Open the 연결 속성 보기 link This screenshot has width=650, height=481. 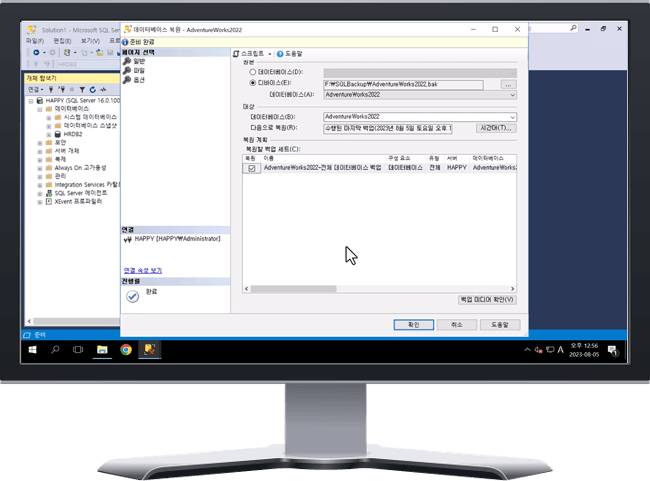coord(143,270)
